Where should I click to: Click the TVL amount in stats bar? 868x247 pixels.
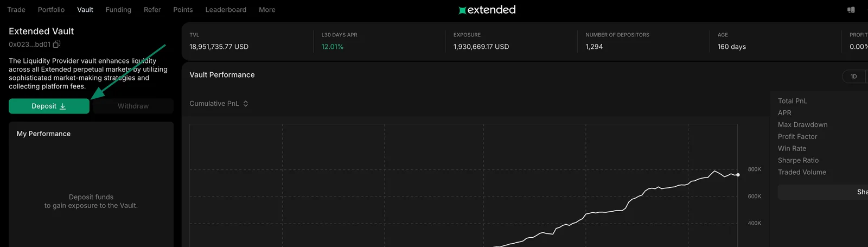219,47
